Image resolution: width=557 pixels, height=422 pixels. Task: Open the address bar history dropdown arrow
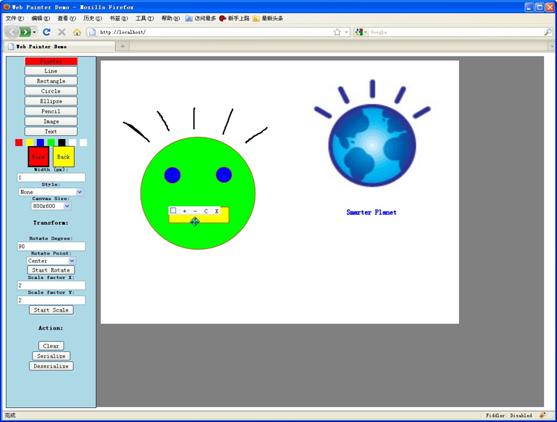(x=346, y=32)
